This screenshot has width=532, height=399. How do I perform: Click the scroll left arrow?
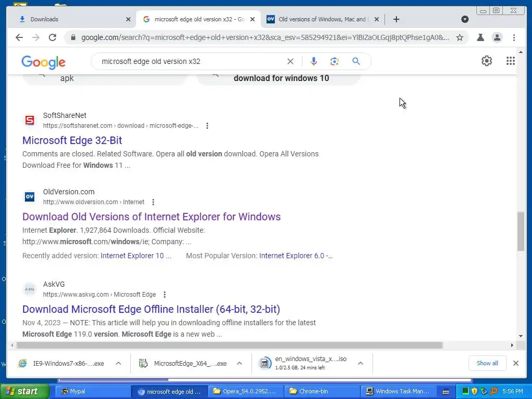pos(12,345)
